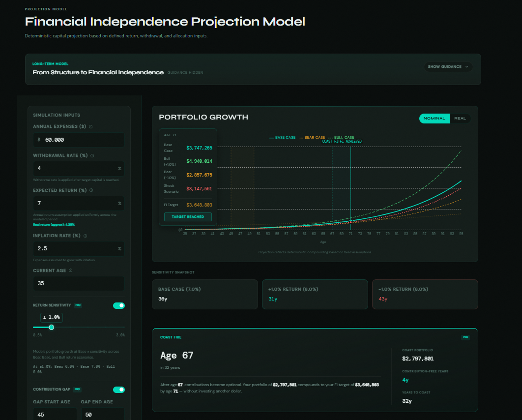The width and height of the screenshot is (522, 420).
Task: Switch chart to Real view
Action: tap(460, 118)
